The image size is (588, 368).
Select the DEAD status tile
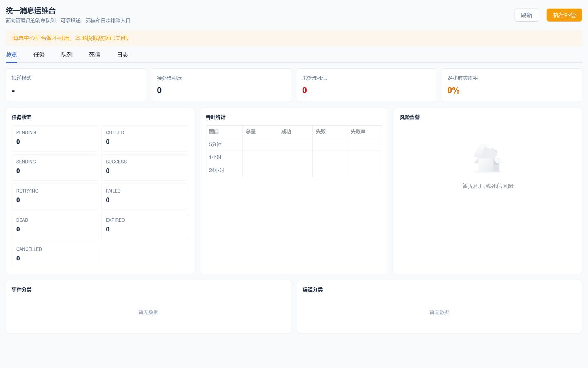click(x=55, y=226)
